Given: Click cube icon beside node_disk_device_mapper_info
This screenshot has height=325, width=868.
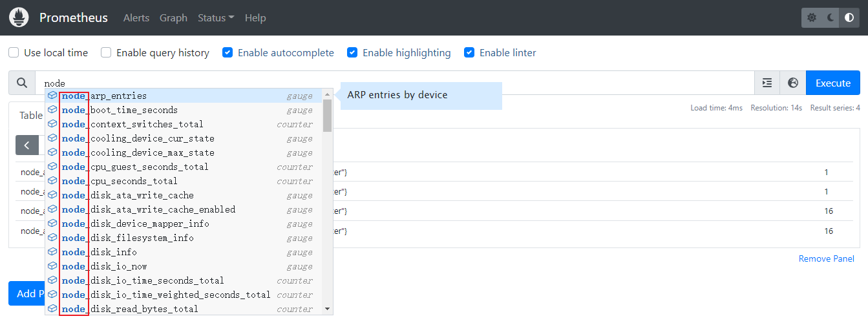Looking at the screenshot, I should [52, 224].
